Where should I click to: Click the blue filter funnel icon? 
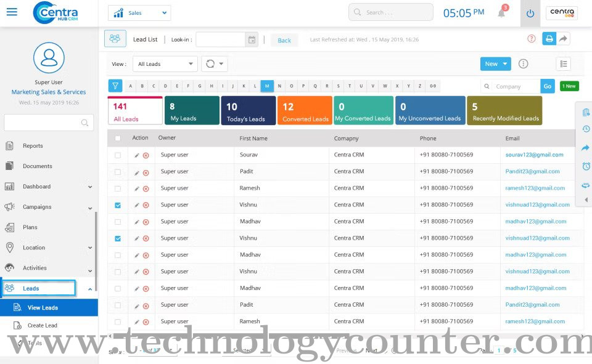coord(115,86)
